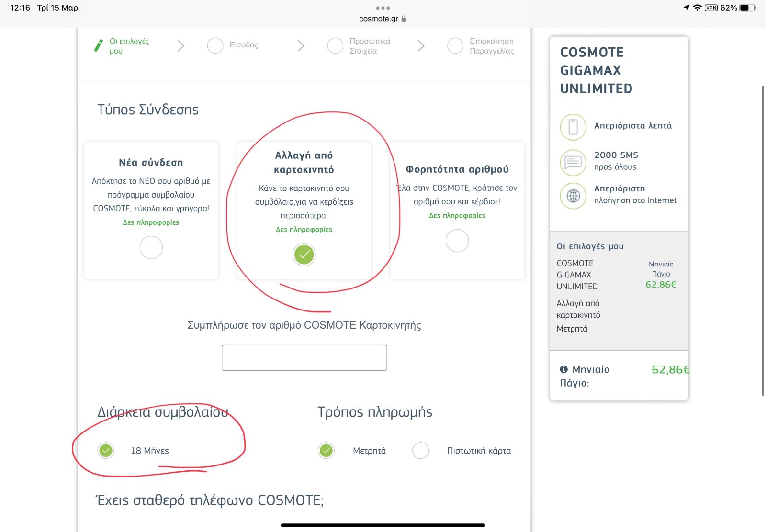Open Δες πληροφορίες under Αλλαγή από καρτοκινητό

(304, 230)
